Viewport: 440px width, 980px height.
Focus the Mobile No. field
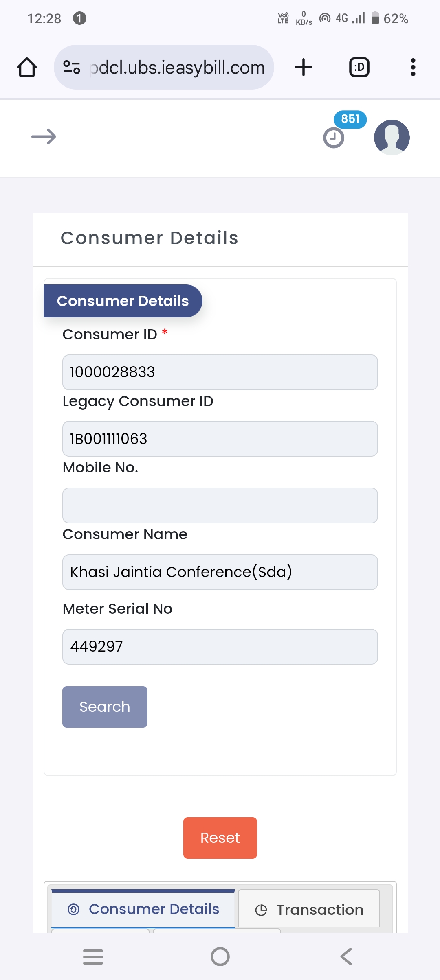click(220, 505)
